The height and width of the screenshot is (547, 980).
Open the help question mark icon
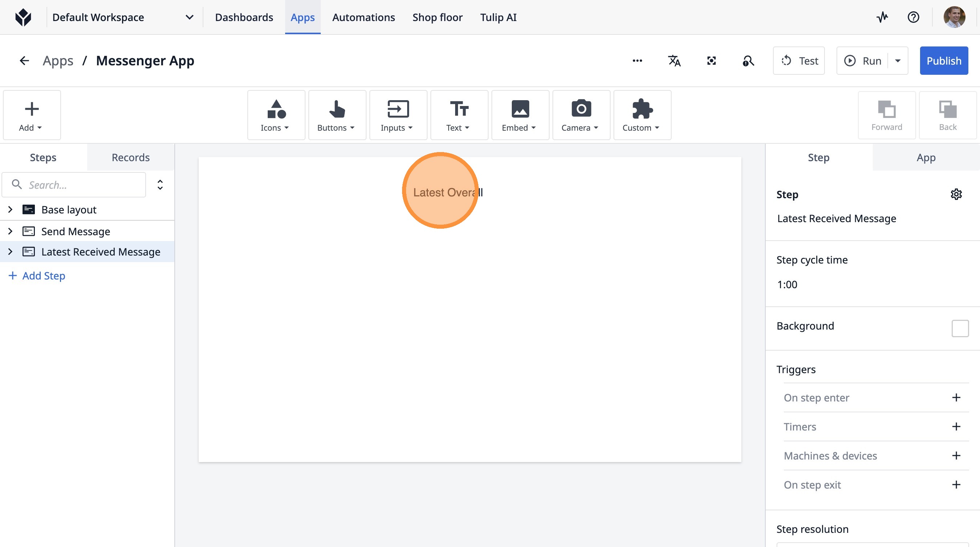tap(913, 17)
